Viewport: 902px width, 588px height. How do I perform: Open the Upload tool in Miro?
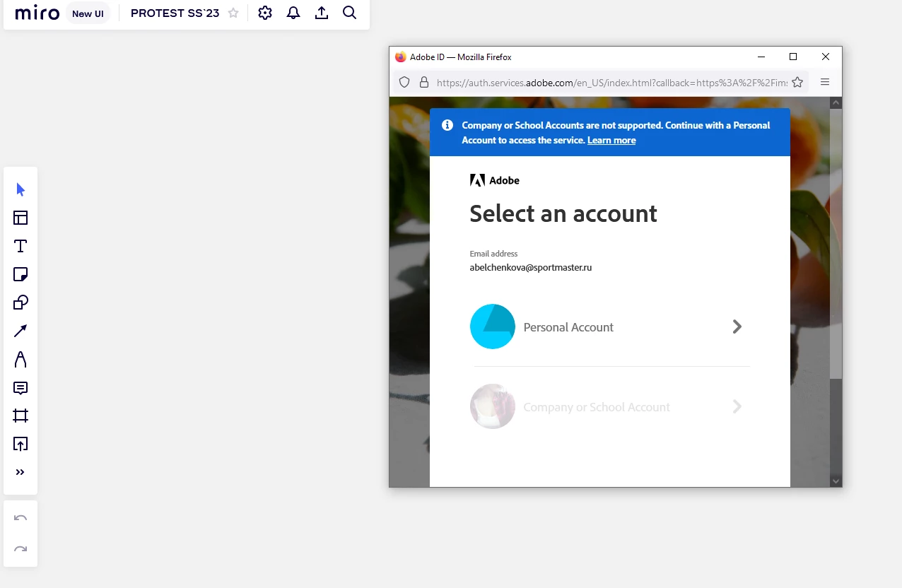20,444
